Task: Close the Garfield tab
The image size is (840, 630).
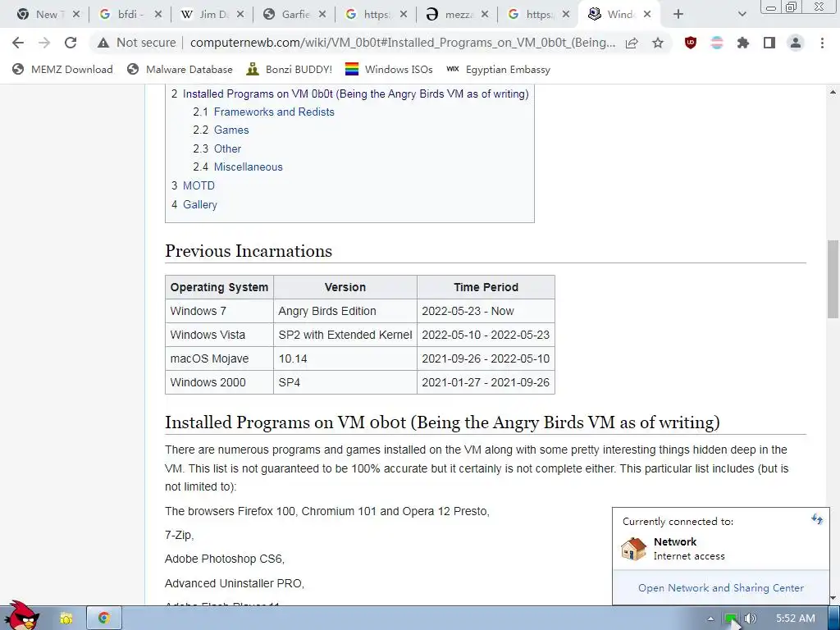Action: coord(322,15)
